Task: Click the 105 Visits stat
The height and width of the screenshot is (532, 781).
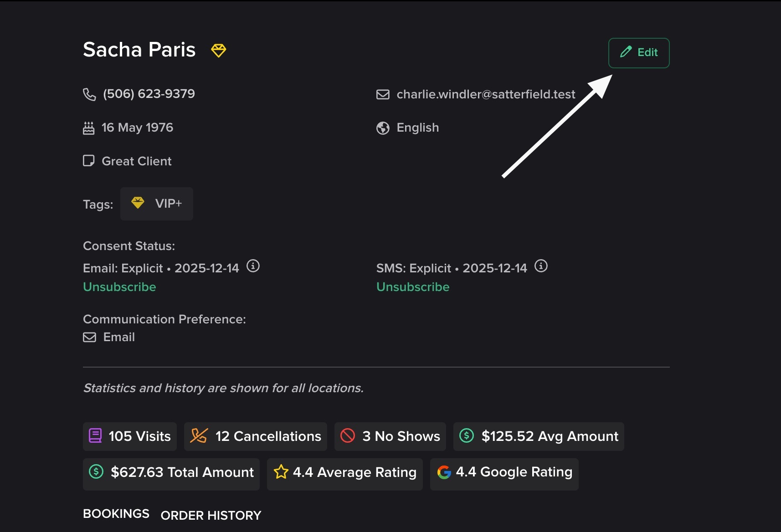Action: 130,436
